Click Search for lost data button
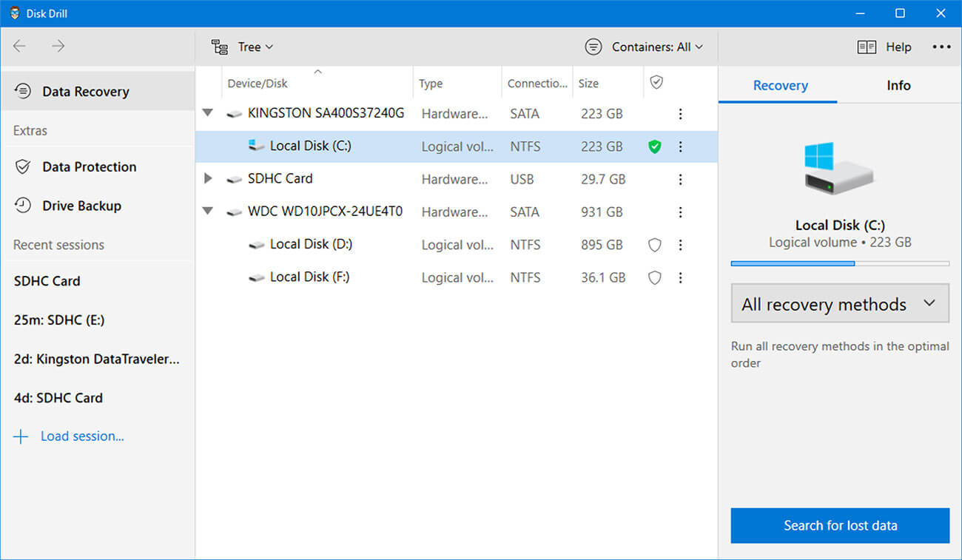This screenshot has width=962, height=560. (x=840, y=525)
